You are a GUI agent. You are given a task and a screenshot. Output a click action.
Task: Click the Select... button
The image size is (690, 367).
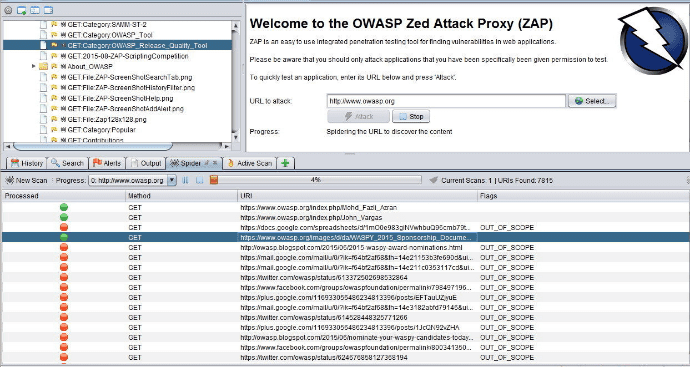click(x=592, y=101)
